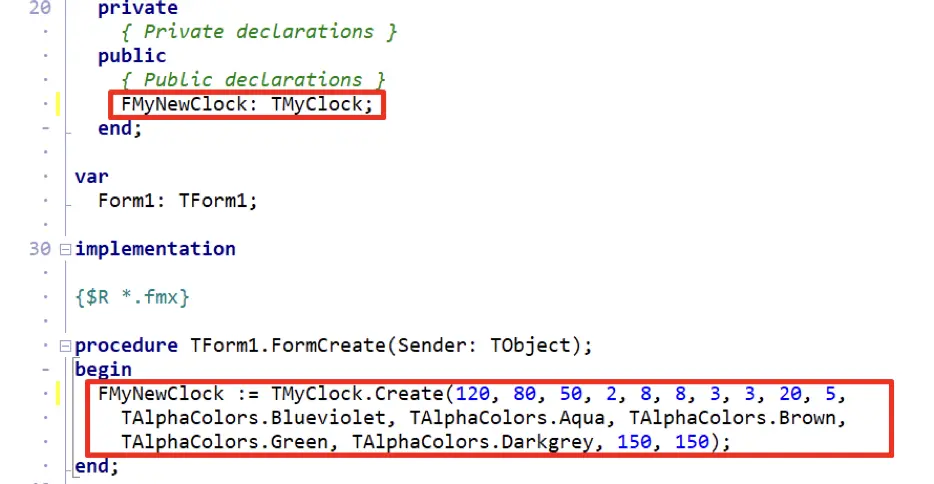Click the 'procedure' keyword

point(126,345)
